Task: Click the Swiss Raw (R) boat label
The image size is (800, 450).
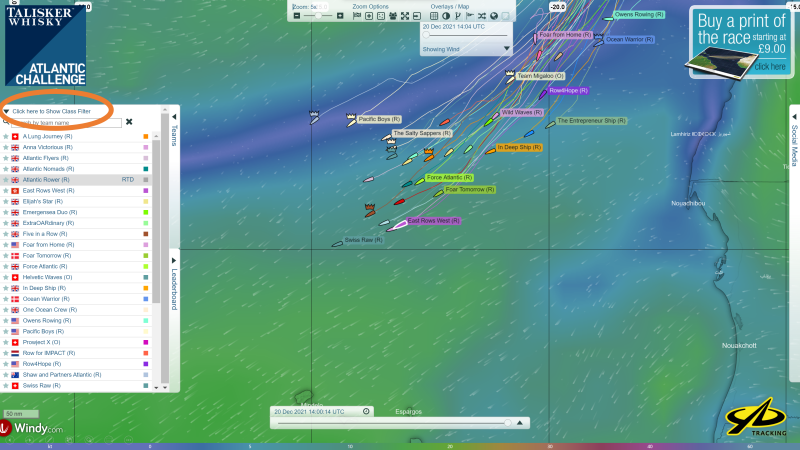Action: [x=363, y=240]
